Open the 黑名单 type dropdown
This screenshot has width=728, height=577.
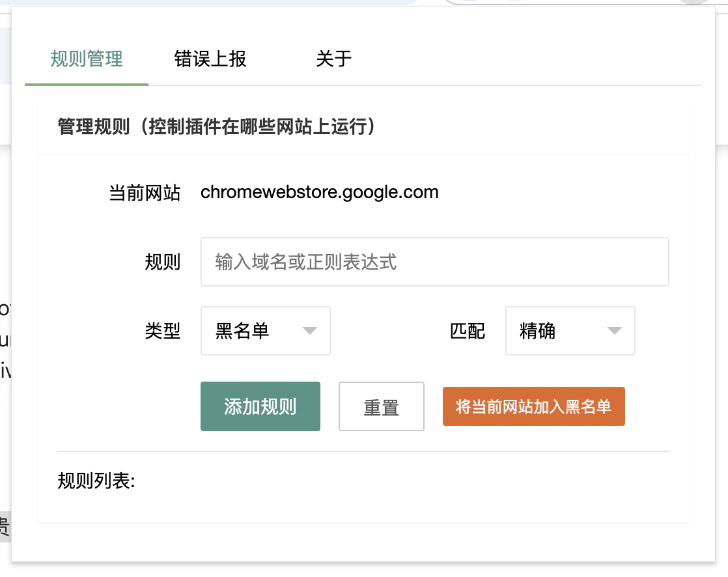click(265, 331)
